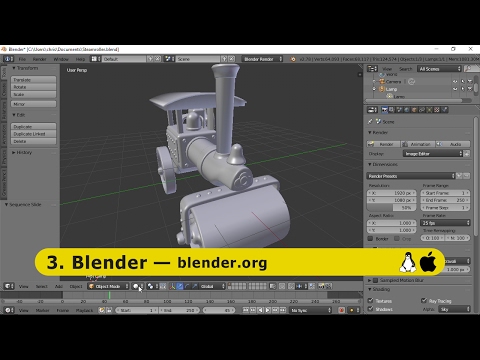Screen dimensions: 480x360
Task: Click the outliner editor type icon
Action: pos(372,69)
